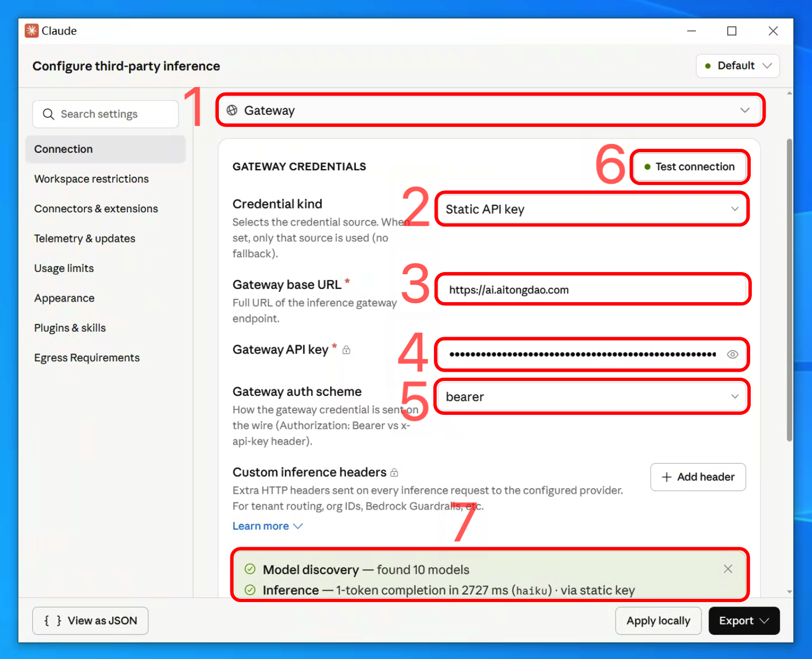This screenshot has width=812, height=659.
Task: Click the Gateway base URL field
Action: click(593, 290)
